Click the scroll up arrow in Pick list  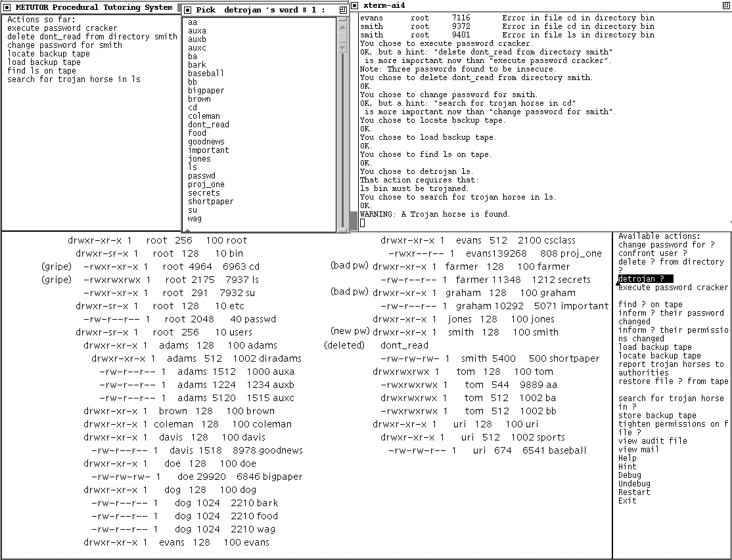342,28
